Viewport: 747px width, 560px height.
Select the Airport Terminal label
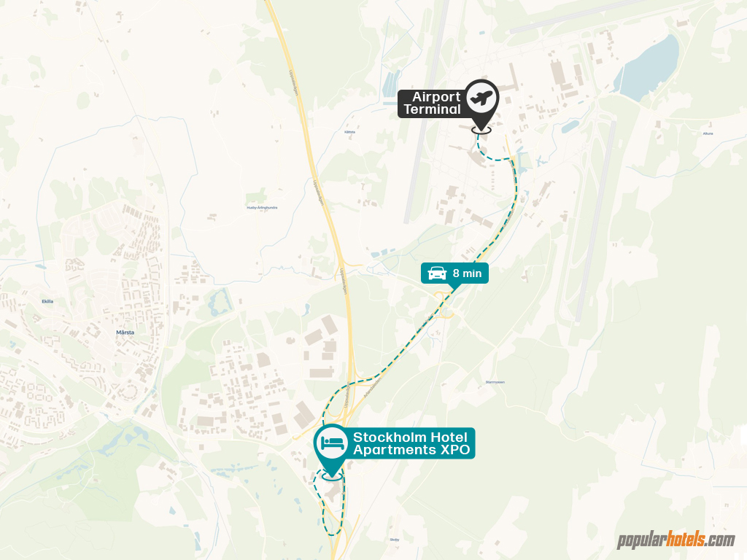click(432, 104)
